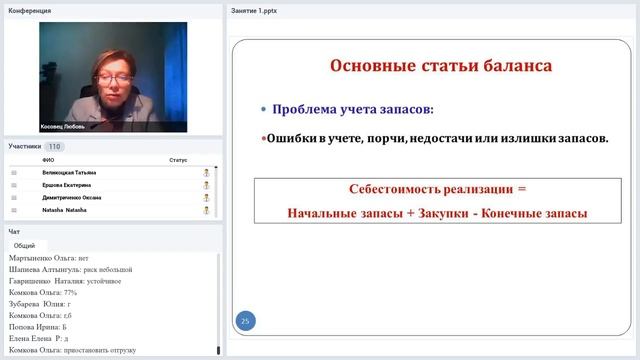Click slide title Основные статьи баланса
This screenshot has height=360, width=640.
tap(441, 66)
